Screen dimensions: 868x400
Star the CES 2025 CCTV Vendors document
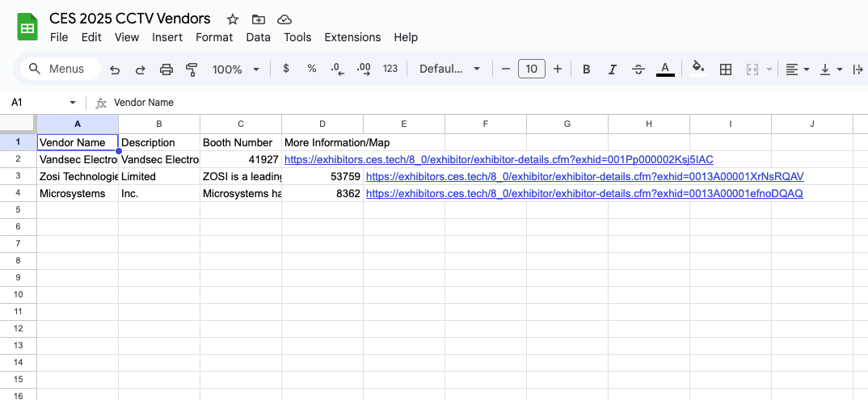tap(233, 19)
